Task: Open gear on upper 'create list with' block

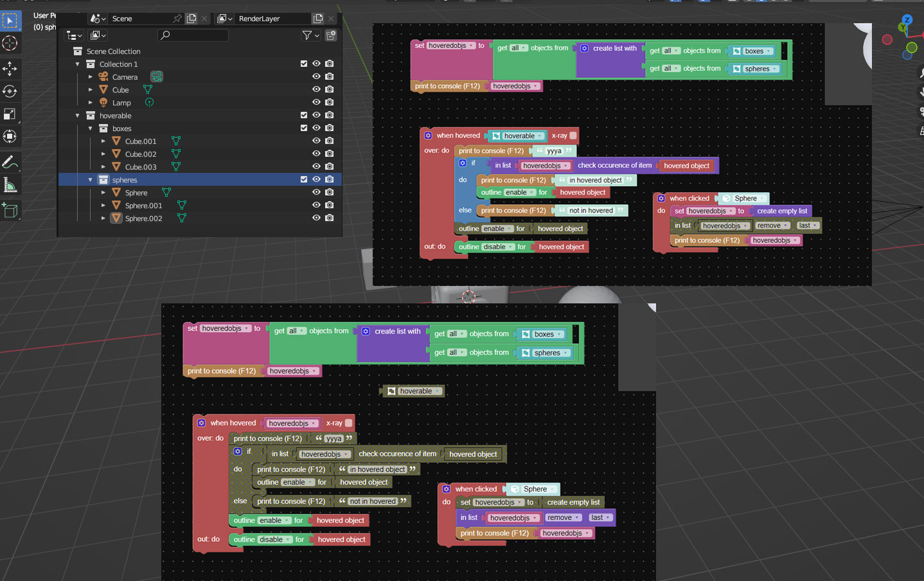Action: coord(584,48)
